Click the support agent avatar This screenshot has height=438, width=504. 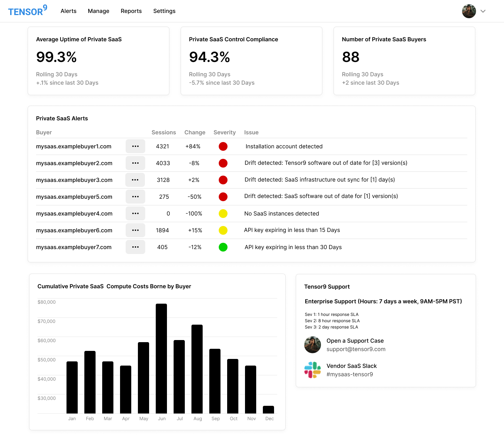[313, 345]
